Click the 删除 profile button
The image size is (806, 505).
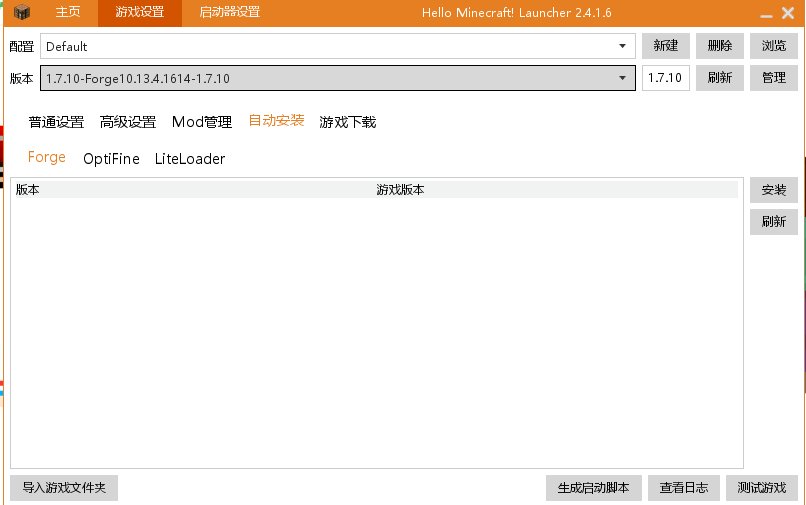pos(720,46)
